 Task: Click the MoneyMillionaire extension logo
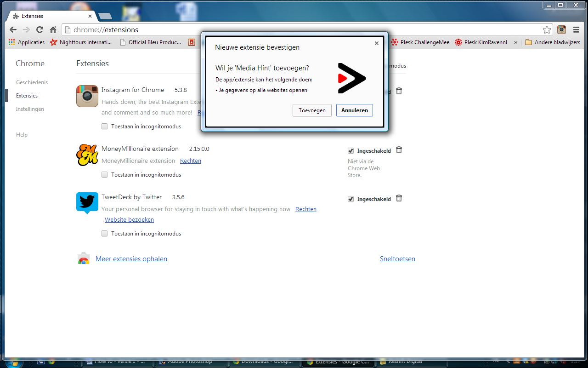(87, 155)
